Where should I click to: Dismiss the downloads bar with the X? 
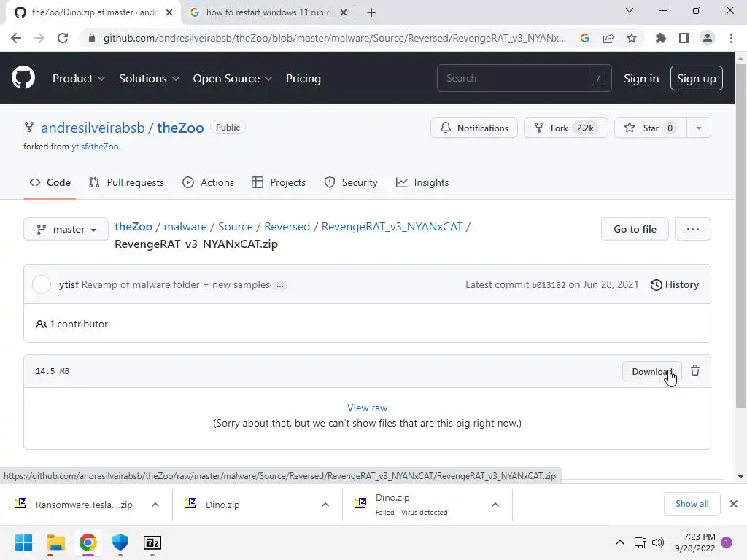click(734, 504)
